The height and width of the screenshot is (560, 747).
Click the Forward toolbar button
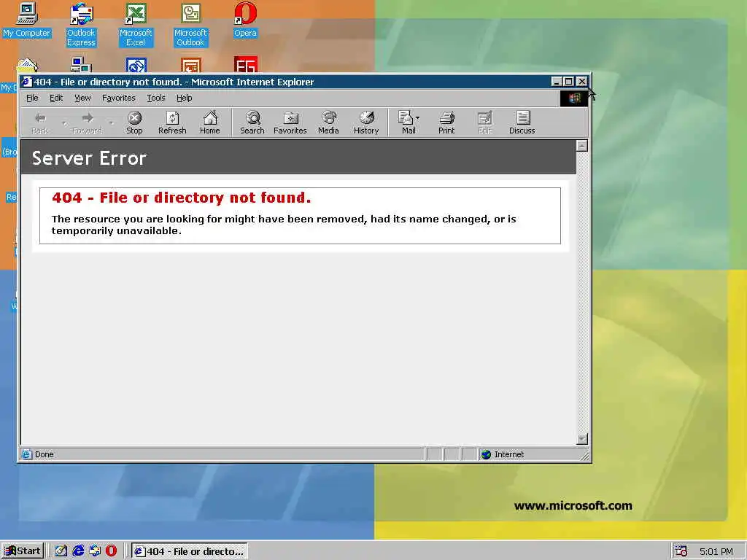coord(88,122)
